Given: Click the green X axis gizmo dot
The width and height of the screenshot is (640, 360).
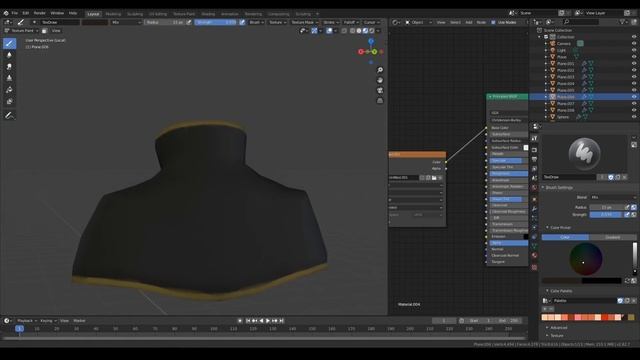Looking at the screenshot, I should (374, 52).
